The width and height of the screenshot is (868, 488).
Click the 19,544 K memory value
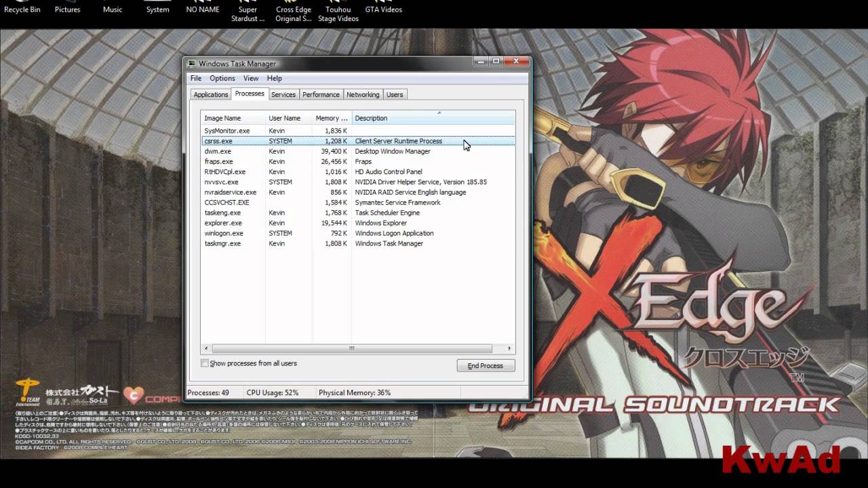point(334,222)
